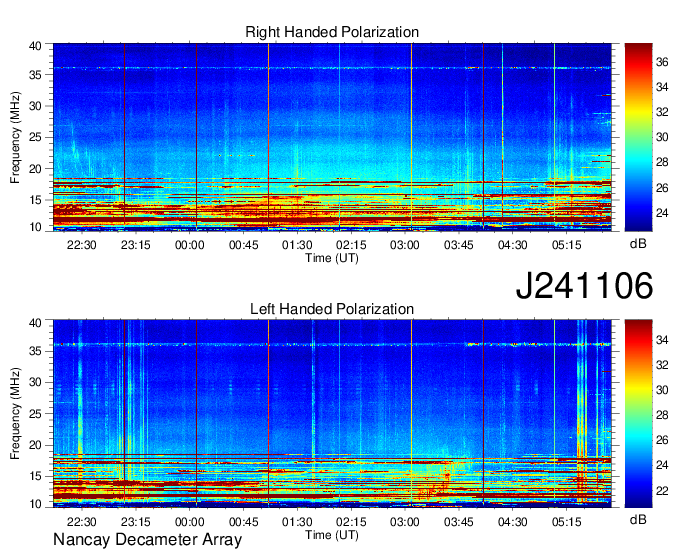Click the Left Handed spectrogram plot area
Image resolution: width=680 pixels, height=552 pixels.
[332, 414]
